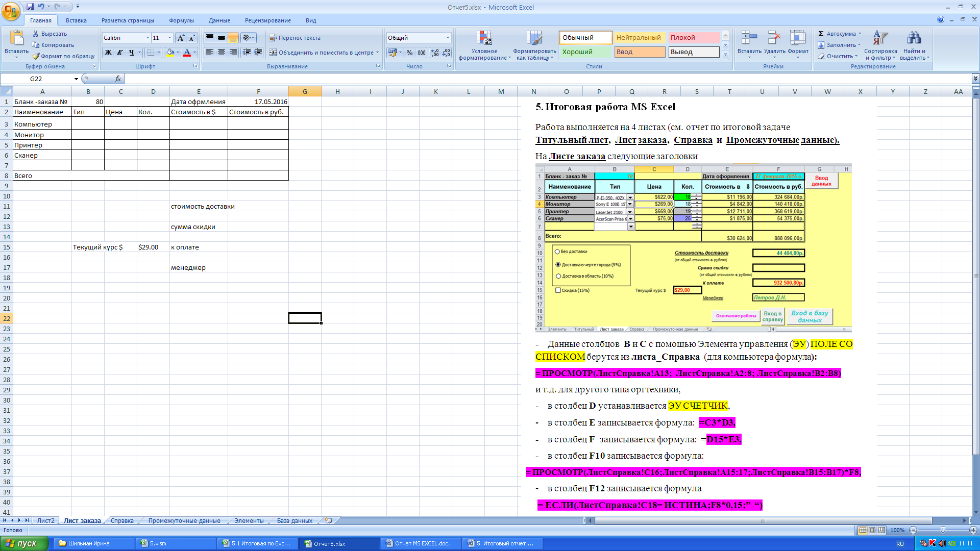
Task: Click the Increase font size icon
Action: point(181,38)
